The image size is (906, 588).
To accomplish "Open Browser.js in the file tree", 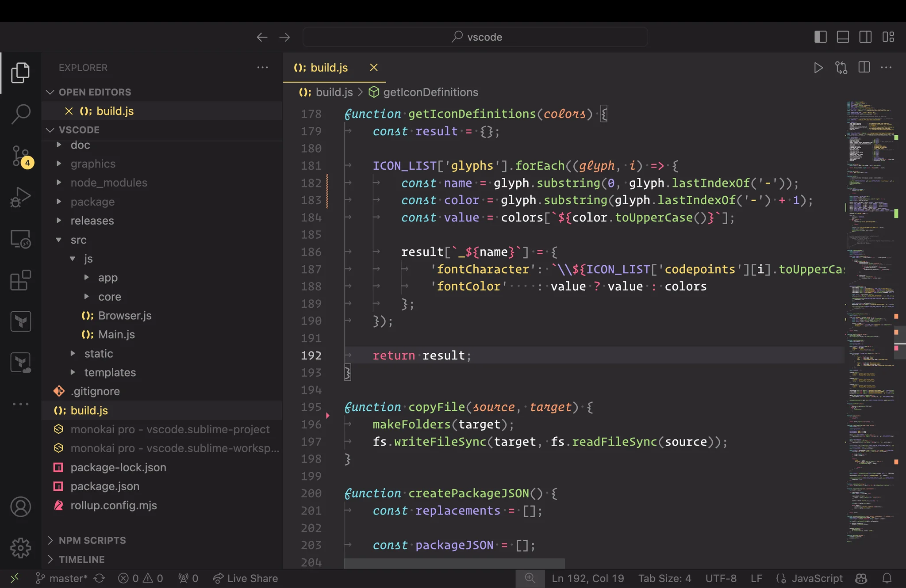I will (x=124, y=316).
